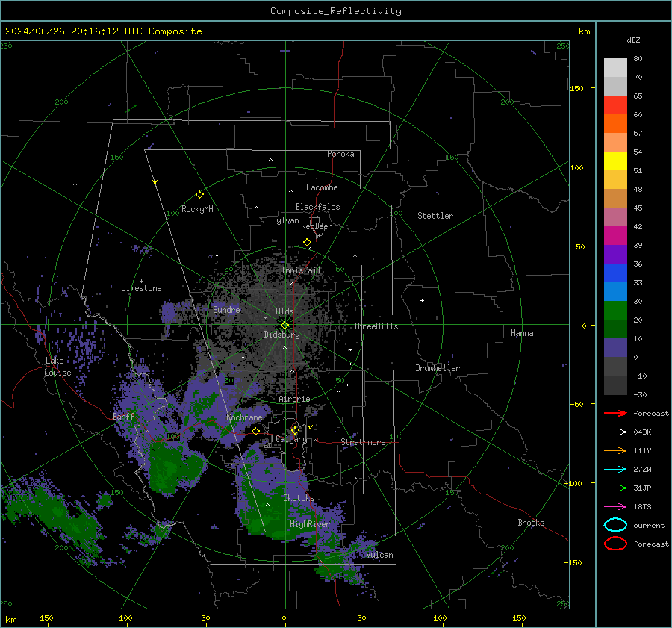Click the Hanna city label
Viewport: 672px width, 628px height.
[x=522, y=333]
